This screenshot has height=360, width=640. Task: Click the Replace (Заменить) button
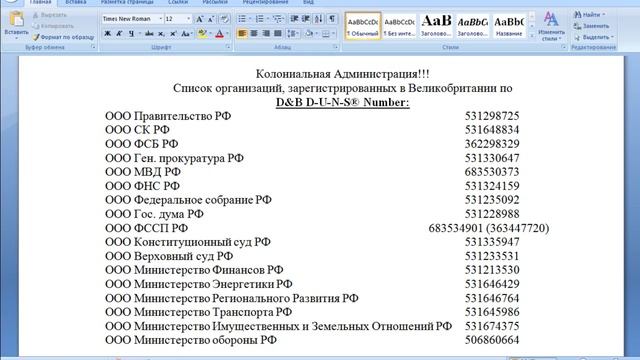[591, 26]
